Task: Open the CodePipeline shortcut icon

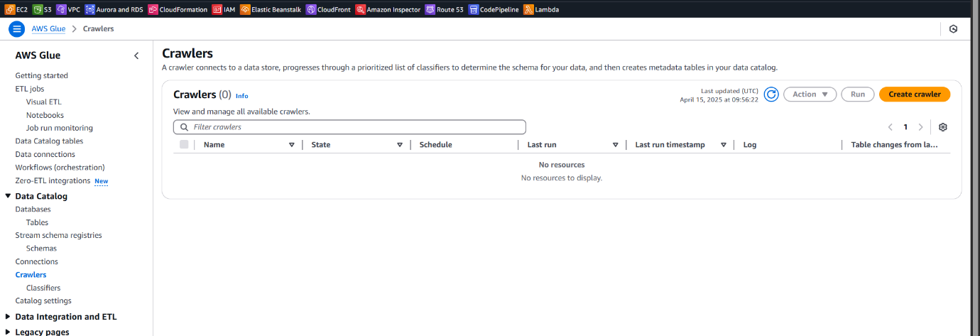Action: pyautogui.click(x=474, y=10)
